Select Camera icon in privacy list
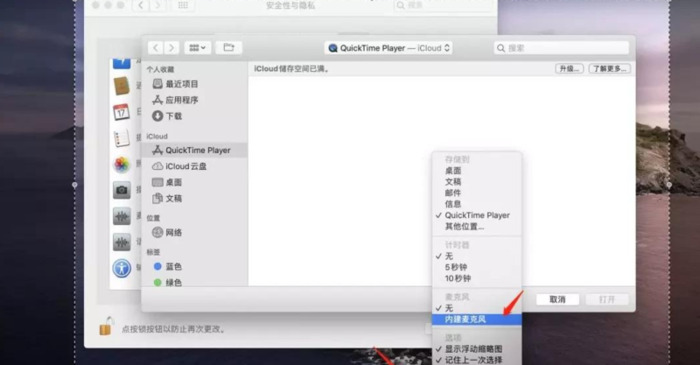 click(x=121, y=191)
